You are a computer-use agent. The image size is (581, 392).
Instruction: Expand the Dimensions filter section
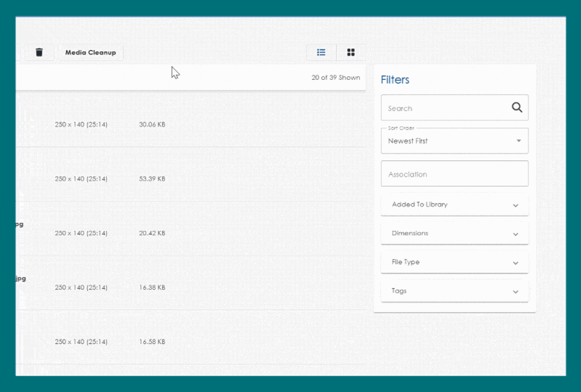tap(454, 233)
